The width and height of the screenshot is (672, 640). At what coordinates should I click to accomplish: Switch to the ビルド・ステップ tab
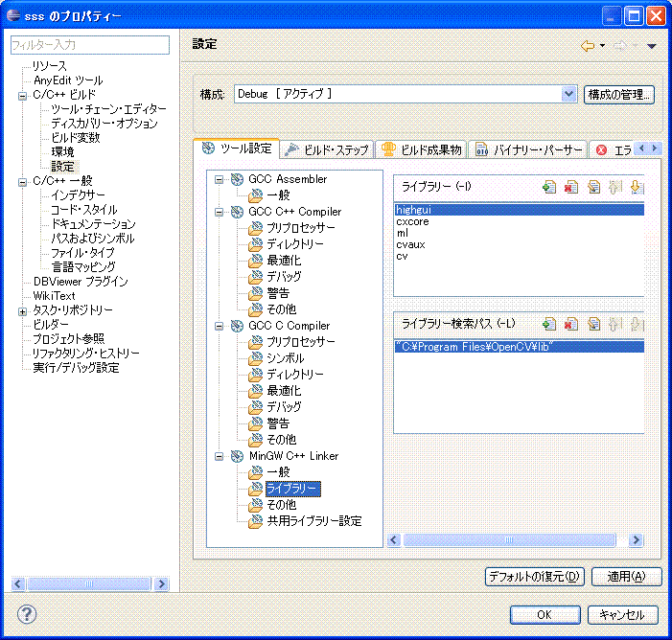[327, 149]
